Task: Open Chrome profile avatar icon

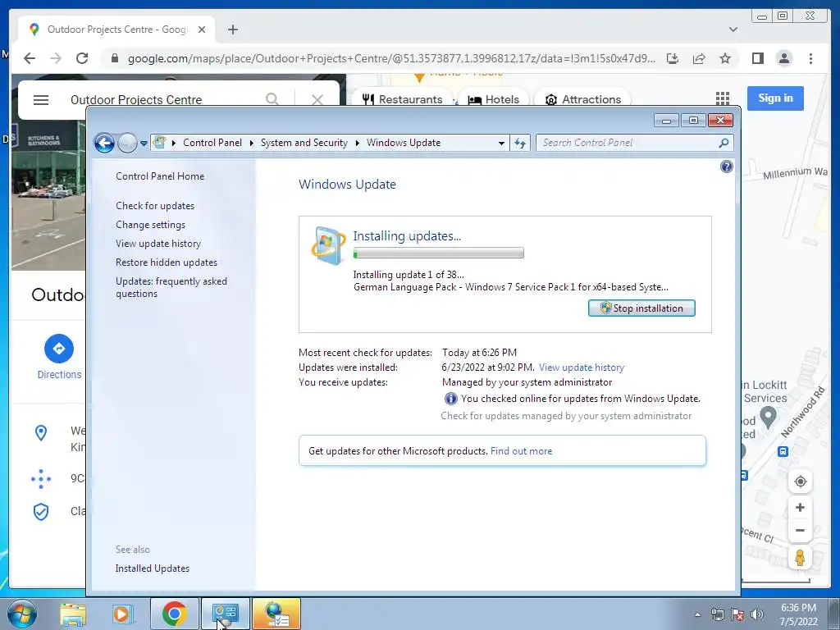Action: (x=783, y=58)
